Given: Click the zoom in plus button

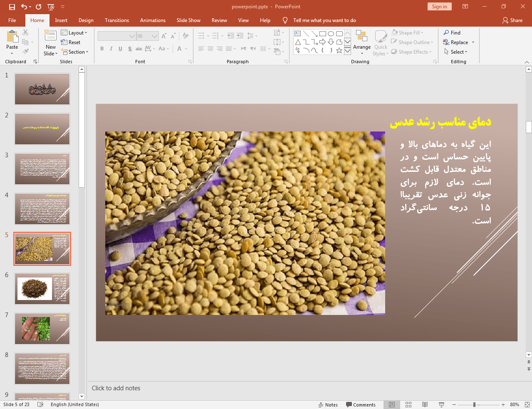Looking at the screenshot, I should click(x=503, y=405).
